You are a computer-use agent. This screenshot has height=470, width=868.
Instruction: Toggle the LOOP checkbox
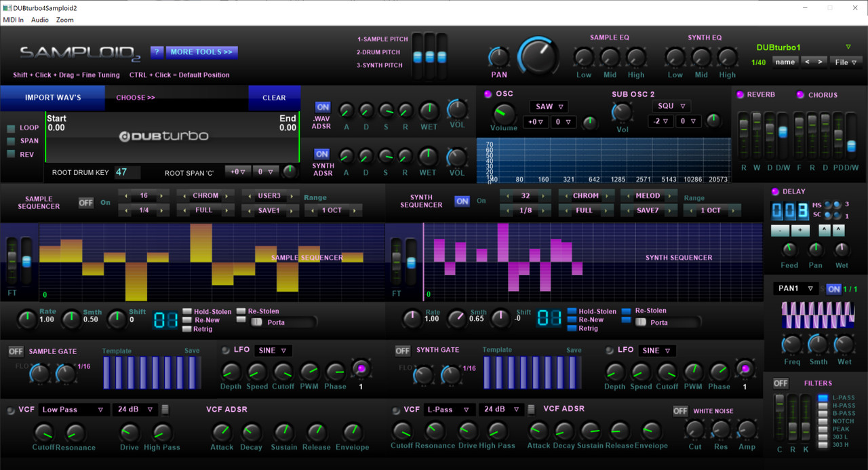pos(12,128)
